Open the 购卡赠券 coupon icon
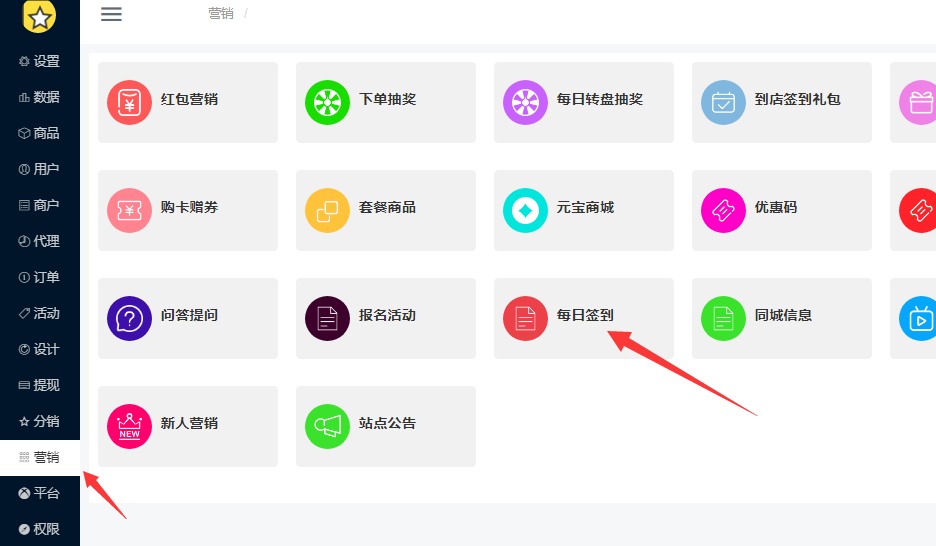 pos(130,211)
